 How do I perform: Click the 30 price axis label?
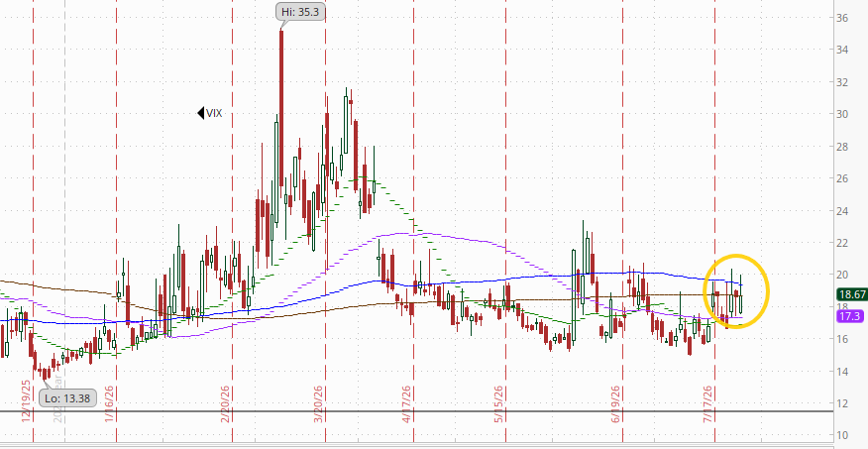(842, 114)
